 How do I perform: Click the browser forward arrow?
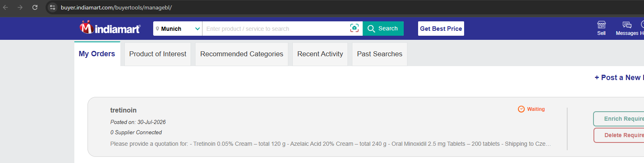pos(20,7)
